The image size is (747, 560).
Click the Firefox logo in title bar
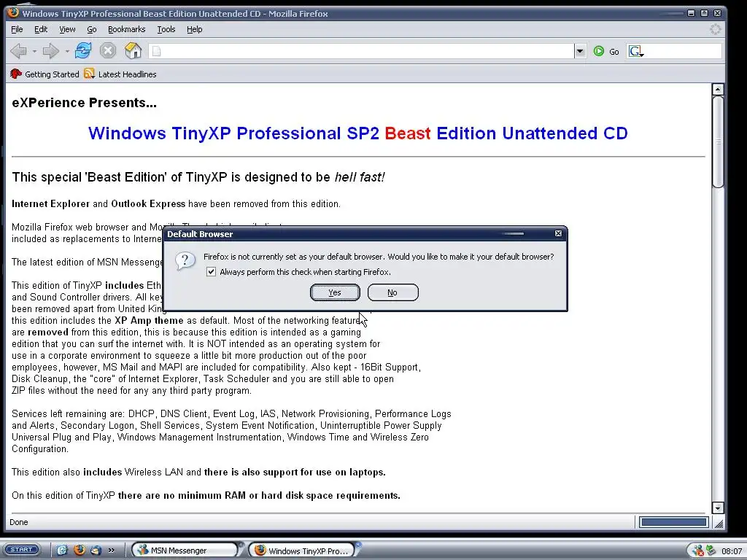pyautogui.click(x=13, y=13)
